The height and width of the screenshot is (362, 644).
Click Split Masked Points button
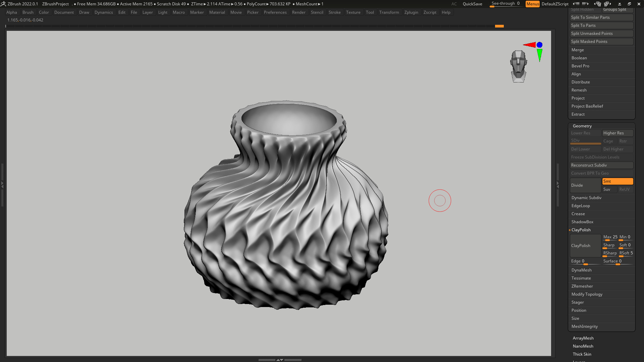click(x=601, y=42)
